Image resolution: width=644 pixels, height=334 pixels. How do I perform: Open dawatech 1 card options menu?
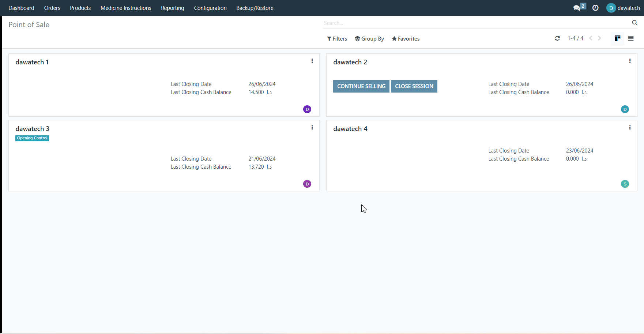click(x=312, y=61)
